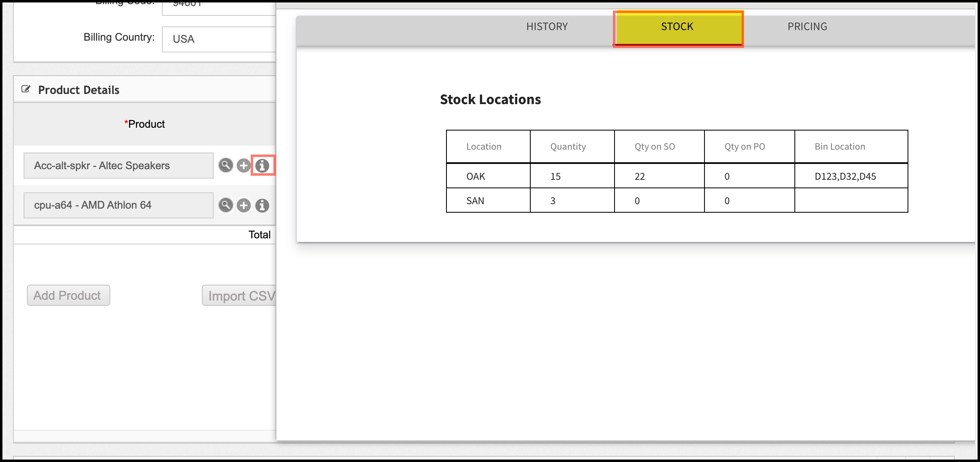Click search icon beside AMD Athlon 64

tap(225, 205)
